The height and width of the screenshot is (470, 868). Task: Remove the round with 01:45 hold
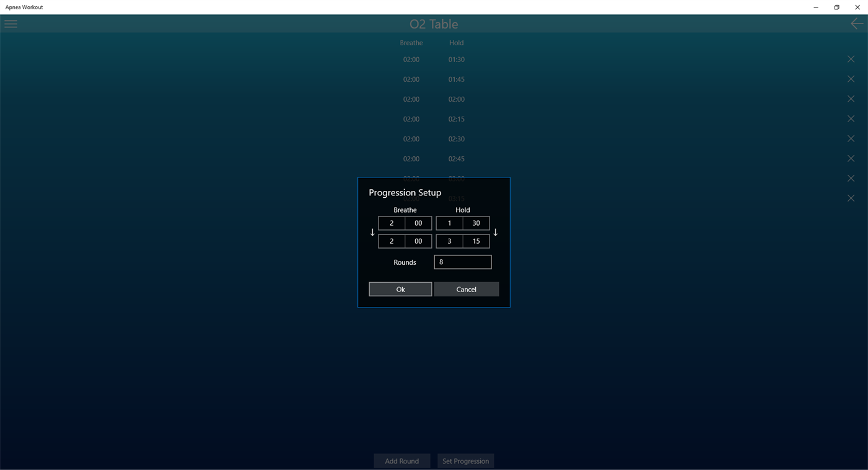coord(851,79)
